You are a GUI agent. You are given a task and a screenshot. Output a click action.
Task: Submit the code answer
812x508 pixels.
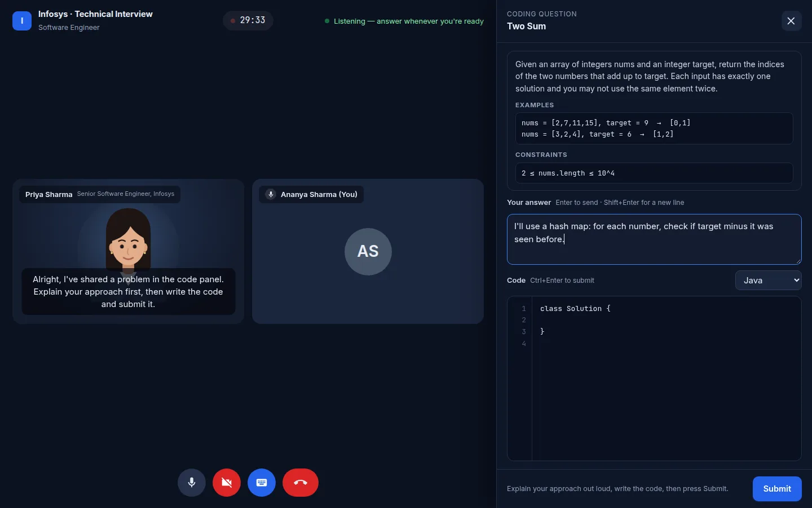click(777, 489)
